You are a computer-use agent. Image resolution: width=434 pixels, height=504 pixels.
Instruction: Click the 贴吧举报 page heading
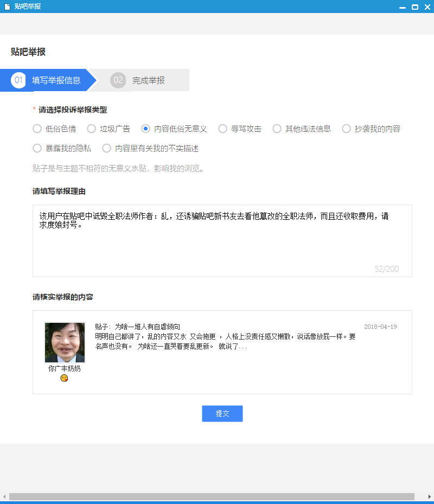pos(28,52)
